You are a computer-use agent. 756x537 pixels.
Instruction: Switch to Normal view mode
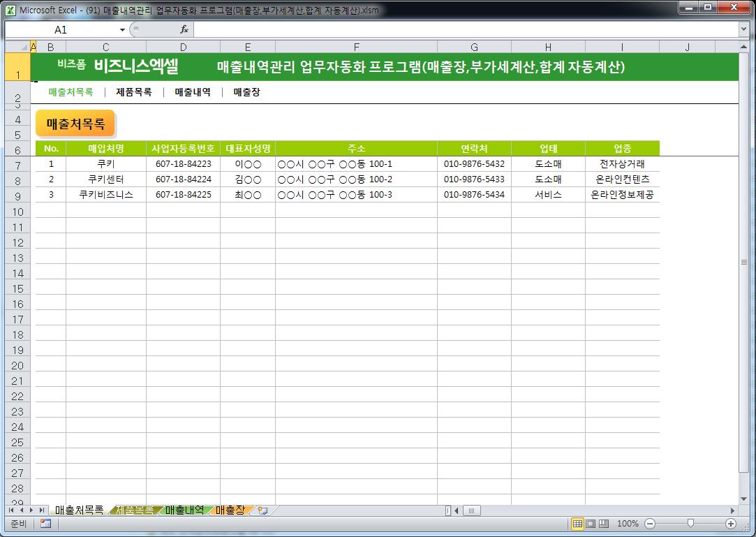click(x=577, y=524)
